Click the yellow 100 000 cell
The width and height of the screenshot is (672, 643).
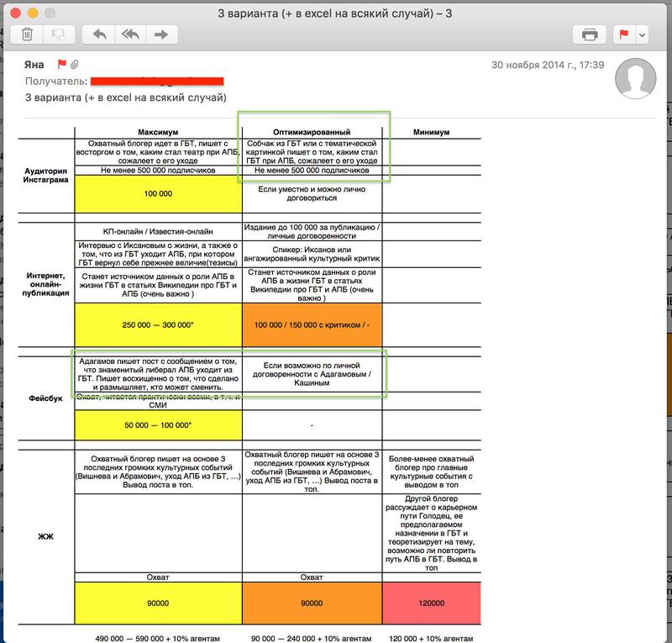(x=158, y=194)
